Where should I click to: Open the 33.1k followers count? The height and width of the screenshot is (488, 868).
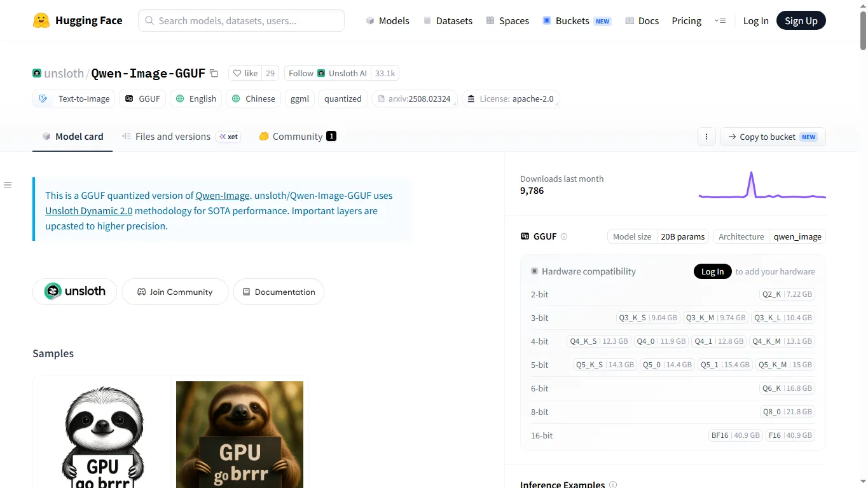385,74
